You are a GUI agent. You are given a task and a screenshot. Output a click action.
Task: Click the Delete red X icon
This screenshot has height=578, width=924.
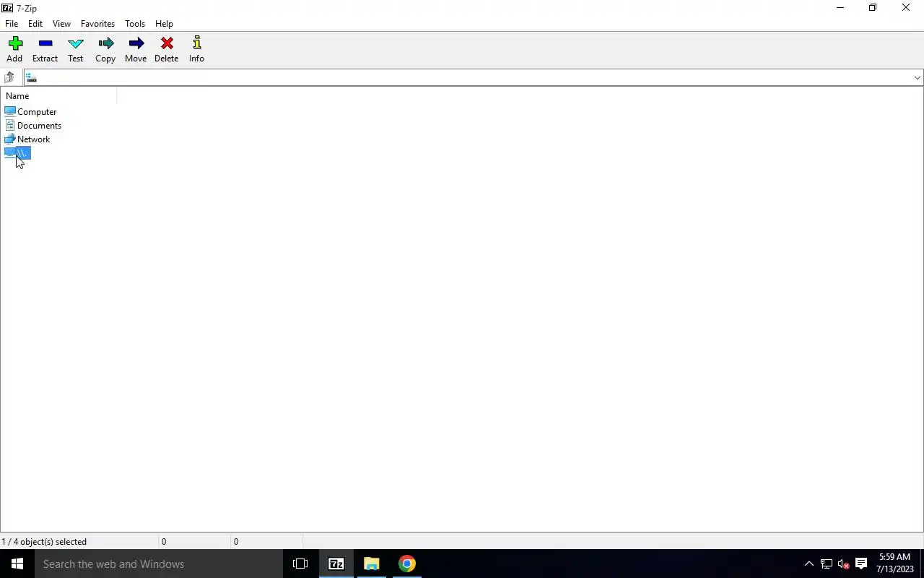167,44
